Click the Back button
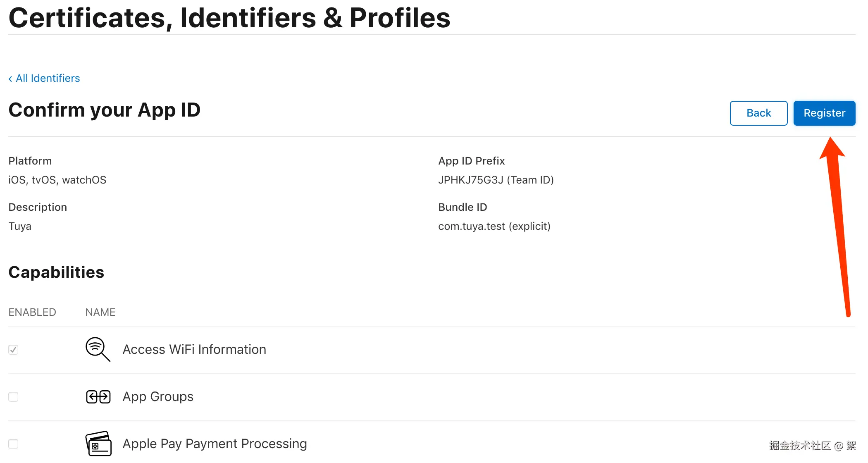 [758, 113]
